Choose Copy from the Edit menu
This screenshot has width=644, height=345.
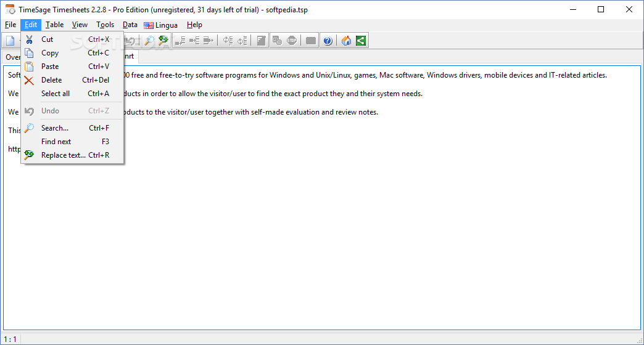pyautogui.click(x=72, y=53)
